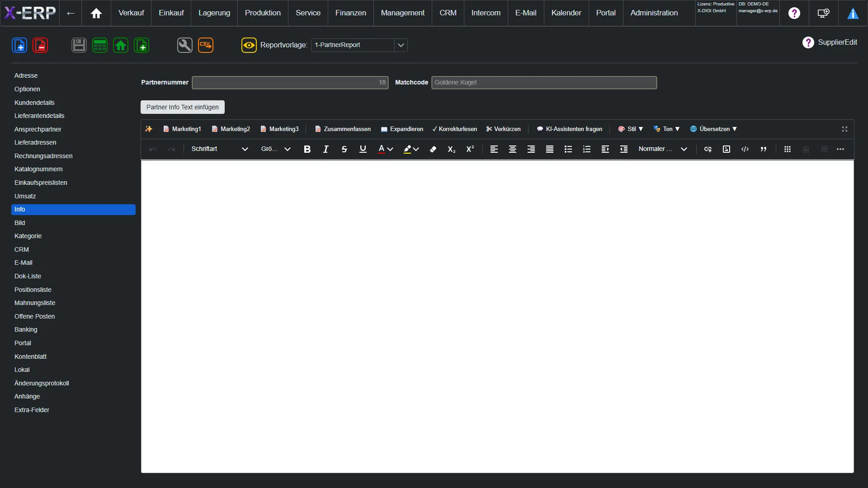Click the yellow eye report preview icon
Screen dimensions: 868x488
click(249, 45)
